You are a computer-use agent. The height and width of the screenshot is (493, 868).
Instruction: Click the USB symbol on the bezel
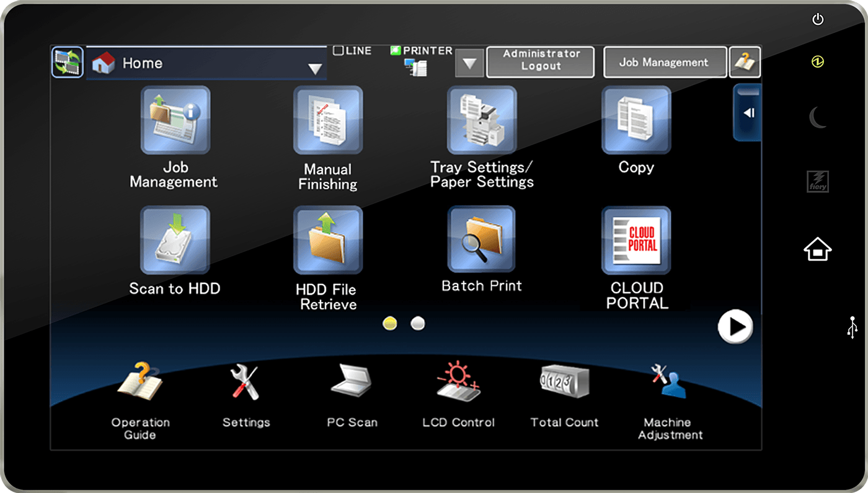pos(852,327)
